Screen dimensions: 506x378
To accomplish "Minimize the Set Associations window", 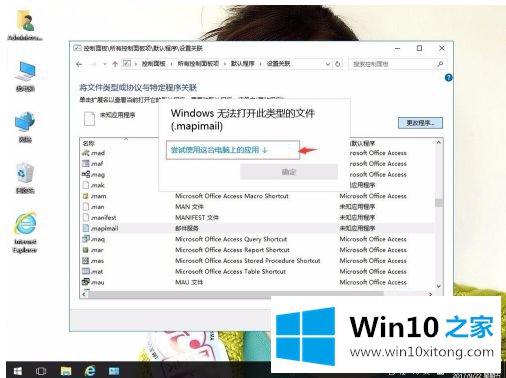I will (397, 48).
